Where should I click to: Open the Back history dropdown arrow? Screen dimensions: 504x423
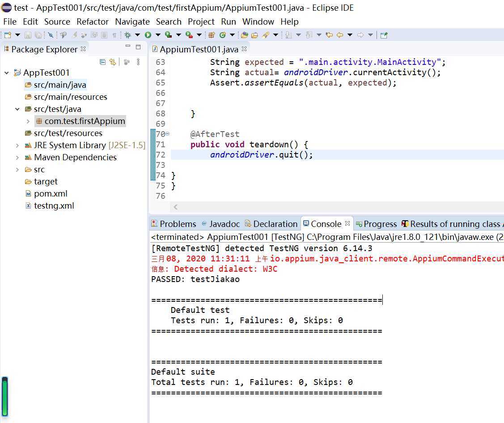point(350,35)
